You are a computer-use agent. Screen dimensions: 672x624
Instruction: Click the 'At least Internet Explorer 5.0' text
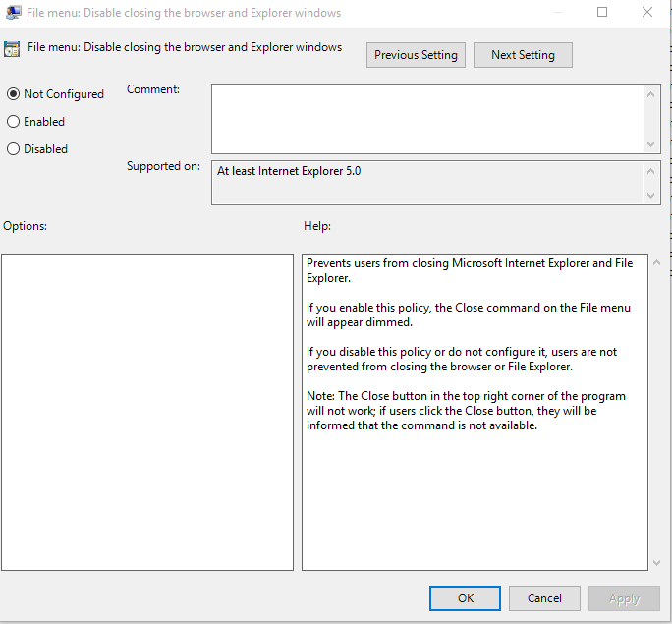click(x=289, y=171)
